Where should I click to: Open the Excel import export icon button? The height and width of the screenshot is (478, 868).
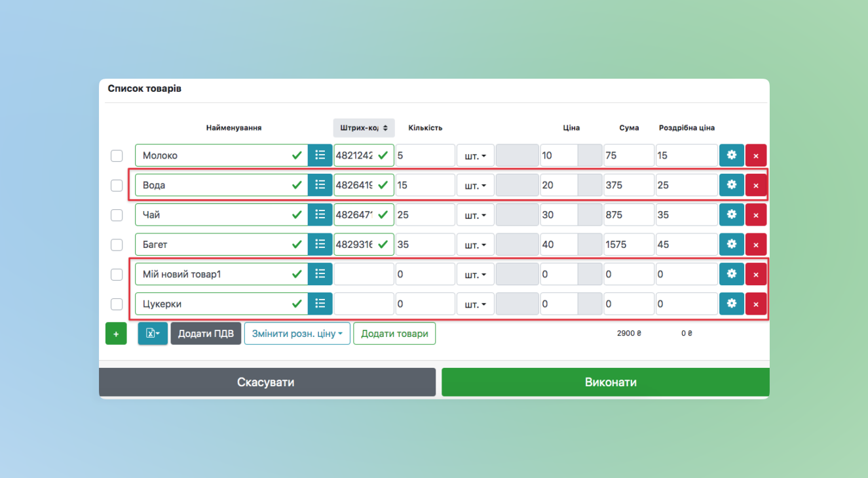tap(153, 334)
